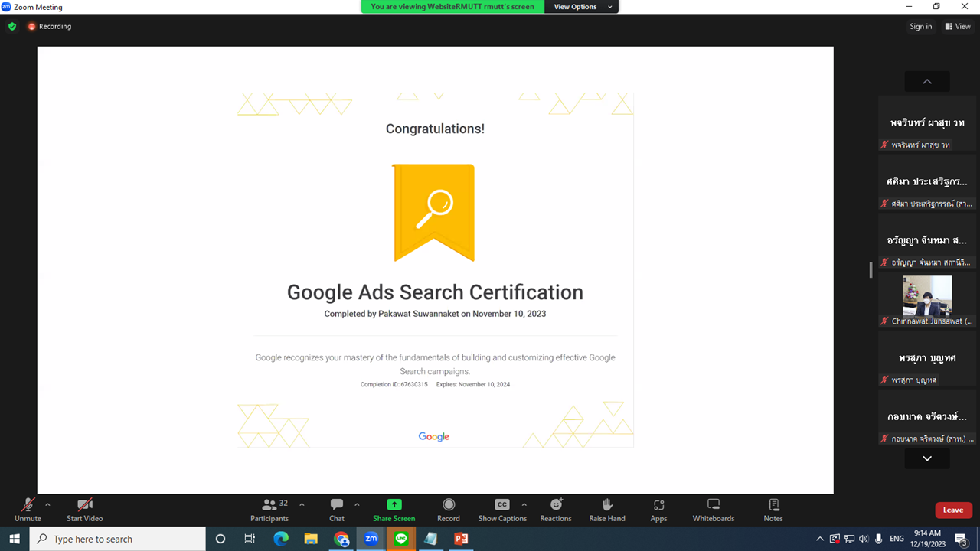The height and width of the screenshot is (551, 980).
Task: Click the red Leave button
Action: pyautogui.click(x=953, y=510)
